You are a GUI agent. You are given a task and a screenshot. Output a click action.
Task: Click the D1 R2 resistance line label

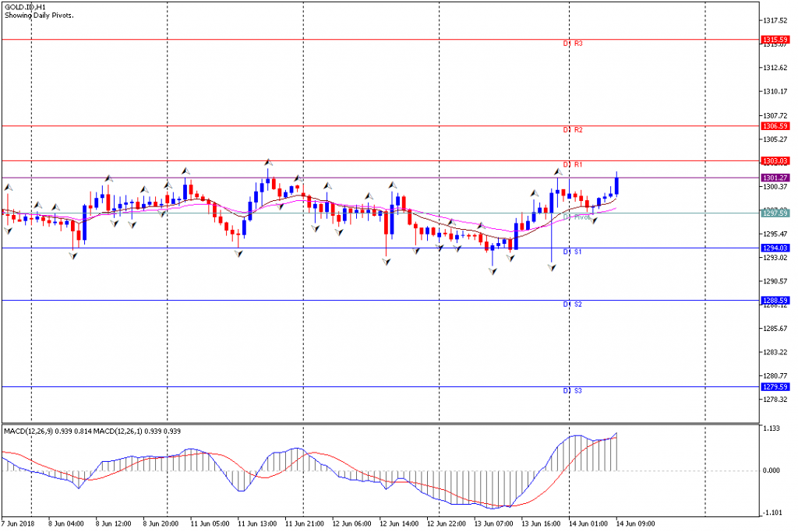(573, 130)
